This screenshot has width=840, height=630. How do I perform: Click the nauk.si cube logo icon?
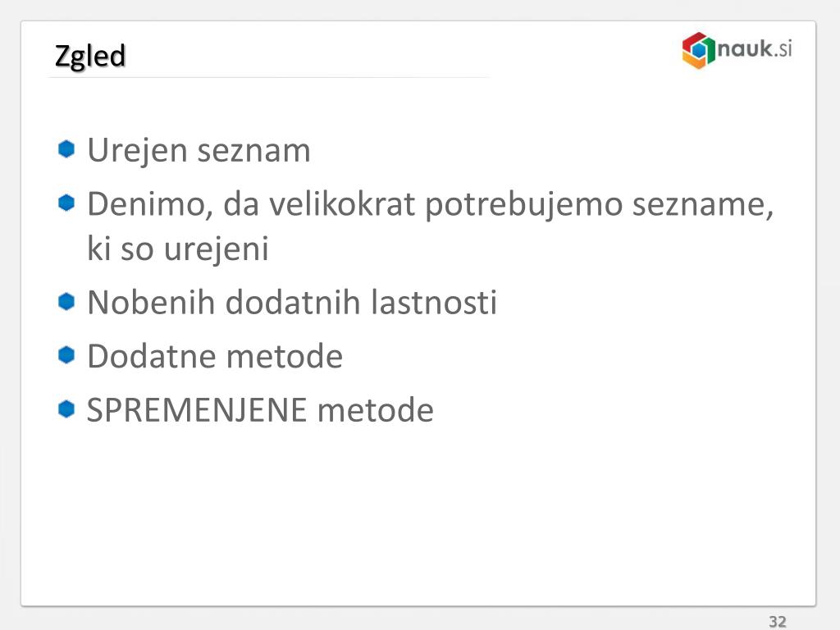click(x=699, y=50)
